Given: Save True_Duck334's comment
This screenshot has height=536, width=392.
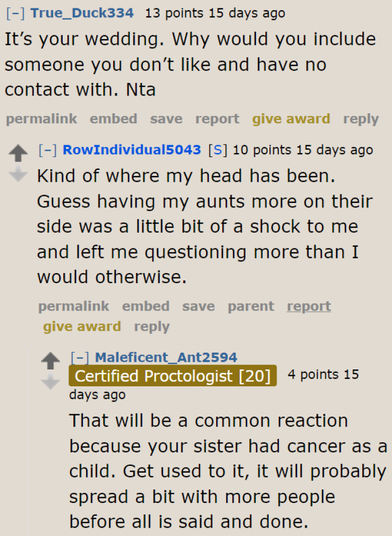Looking at the screenshot, I should (x=167, y=119).
